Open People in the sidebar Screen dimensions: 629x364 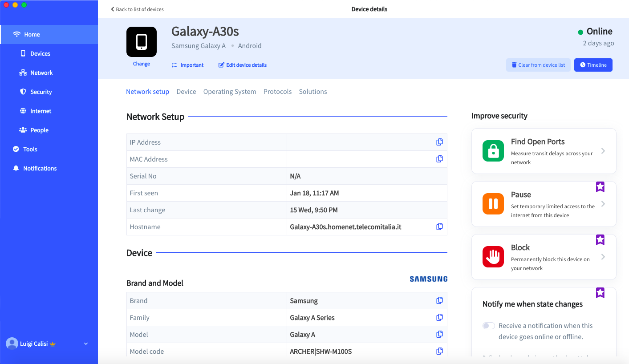pos(49,130)
